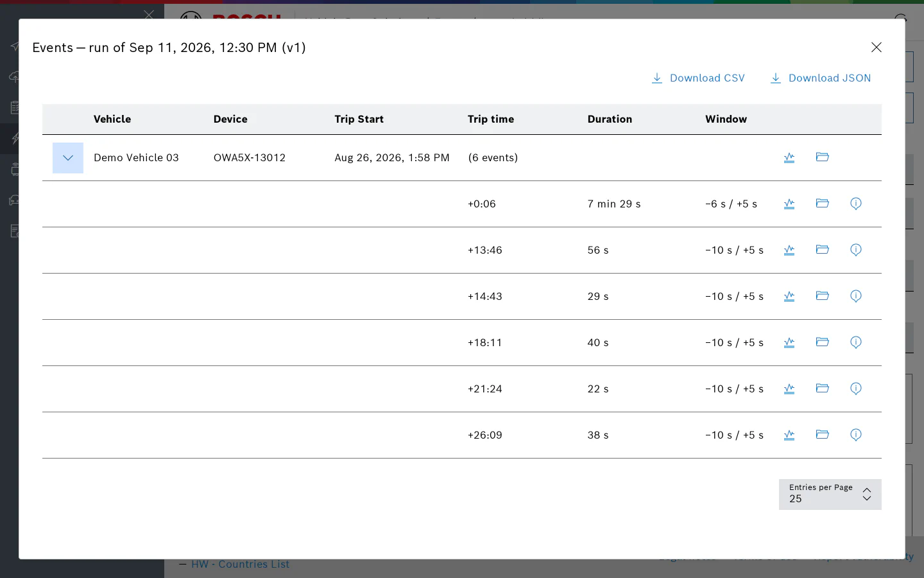This screenshot has width=924, height=578.
Task: Download events as JSON
Action: 820,78
